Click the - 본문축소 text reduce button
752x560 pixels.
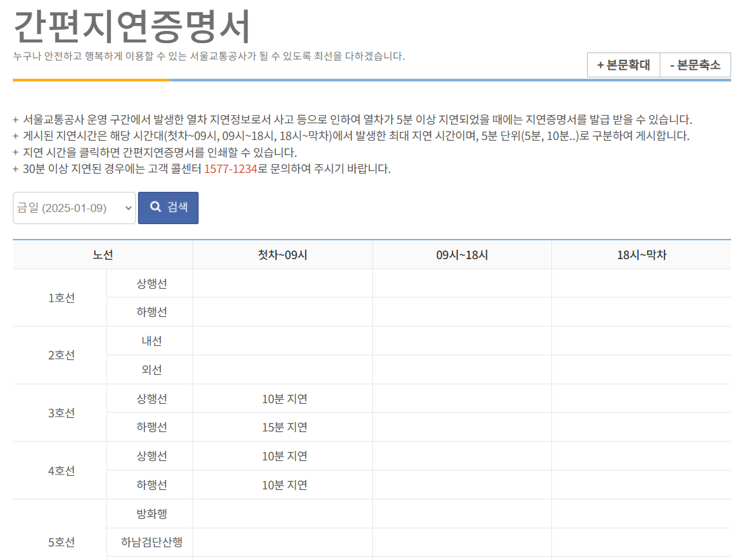coord(695,65)
